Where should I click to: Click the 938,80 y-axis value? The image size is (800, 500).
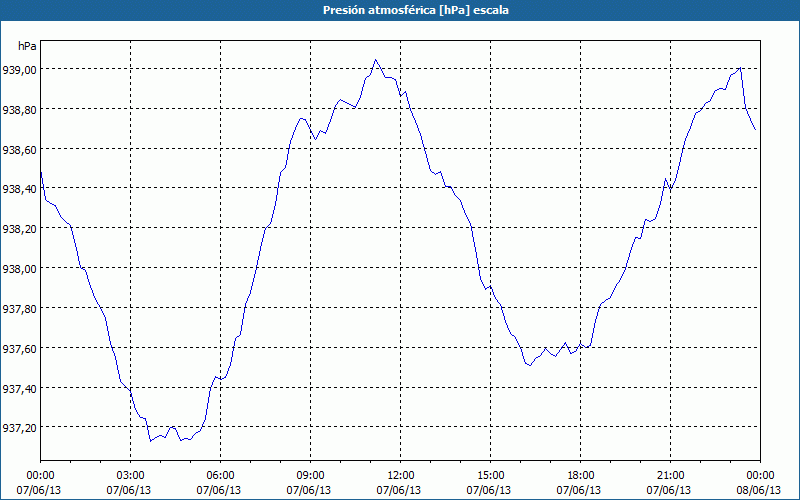(x=19, y=110)
